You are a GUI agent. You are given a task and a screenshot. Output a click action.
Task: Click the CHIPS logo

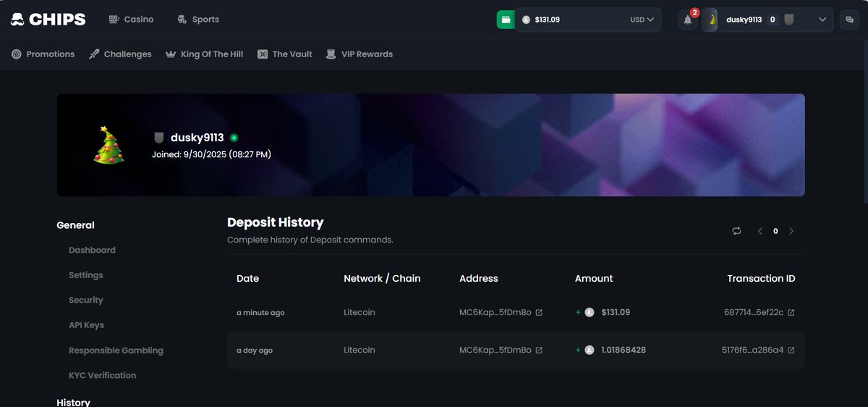pos(48,20)
